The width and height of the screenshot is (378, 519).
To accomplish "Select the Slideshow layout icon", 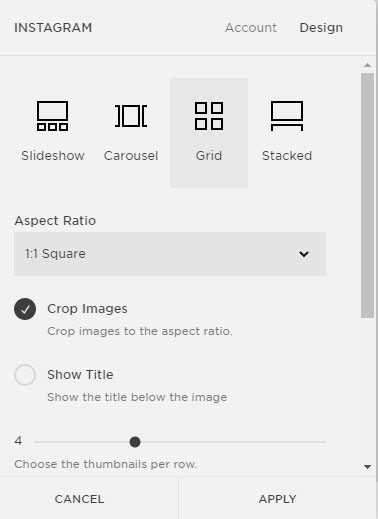I will (52, 116).
